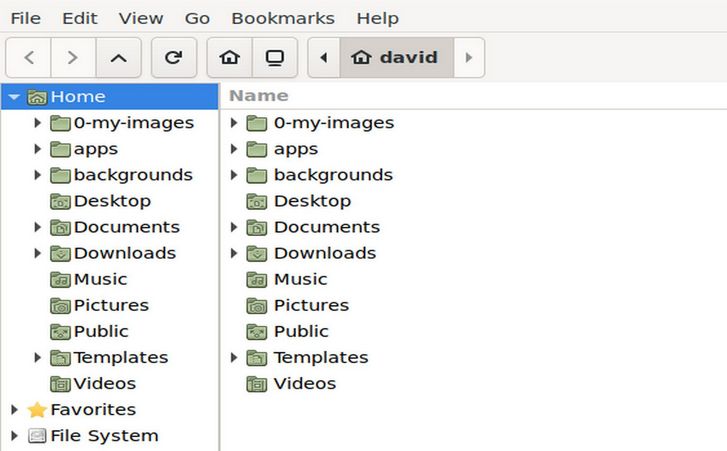Screen dimensions: 727x451
Task: Click the path bar left scroll arrow
Action: [323, 58]
